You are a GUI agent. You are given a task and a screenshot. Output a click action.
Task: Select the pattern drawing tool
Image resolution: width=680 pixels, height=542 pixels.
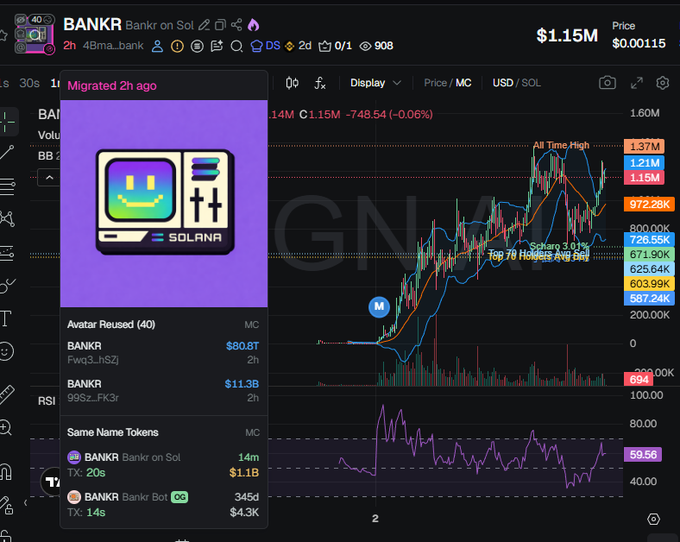[7, 219]
